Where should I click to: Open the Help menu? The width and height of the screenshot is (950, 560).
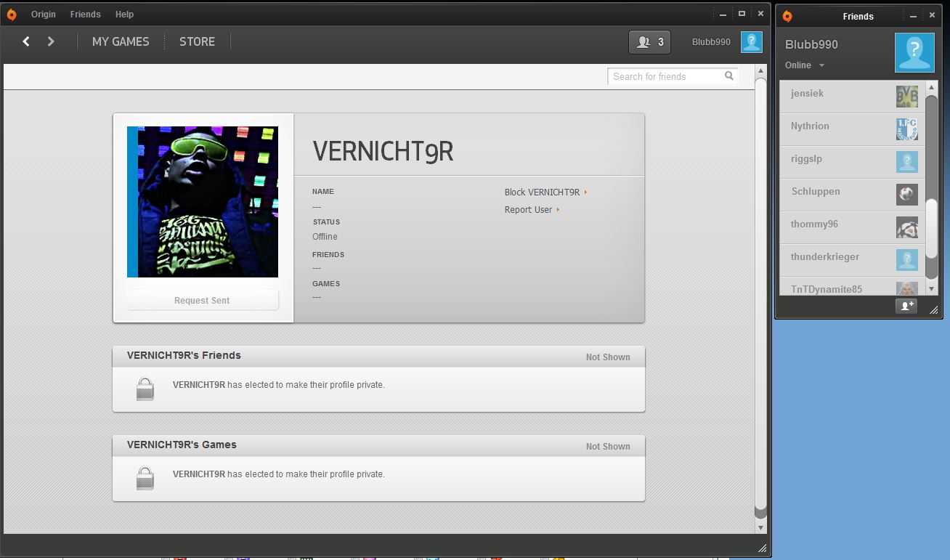(x=124, y=15)
